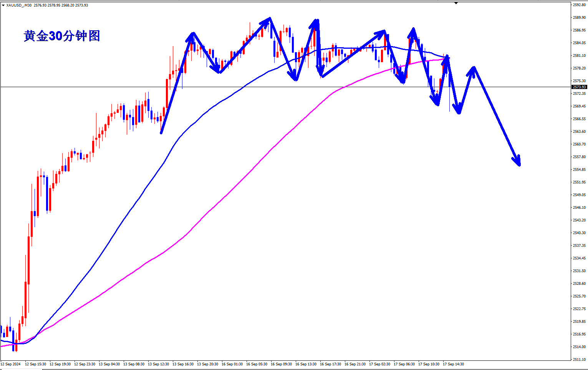
Task: Click the chart shift marker triangle on top edge
Action: (456, 3)
